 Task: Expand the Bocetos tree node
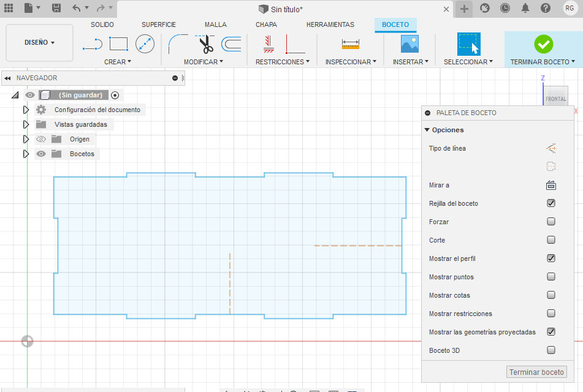[26, 154]
